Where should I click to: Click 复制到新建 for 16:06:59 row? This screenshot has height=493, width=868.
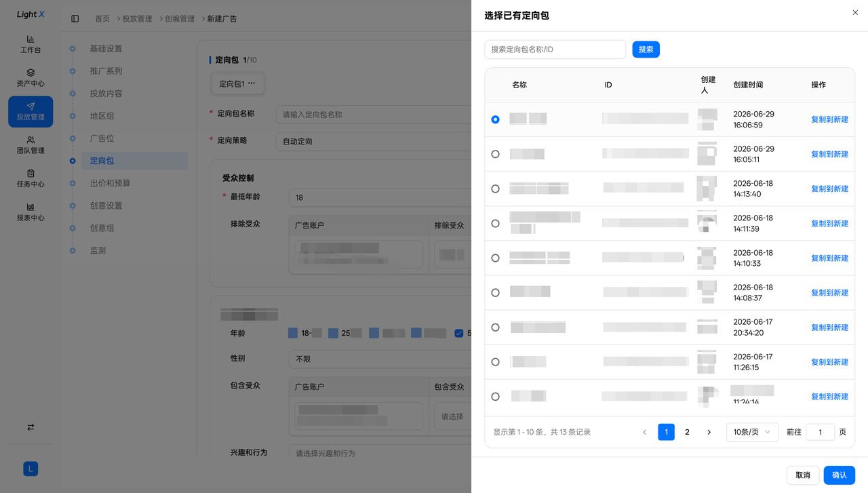(x=829, y=119)
